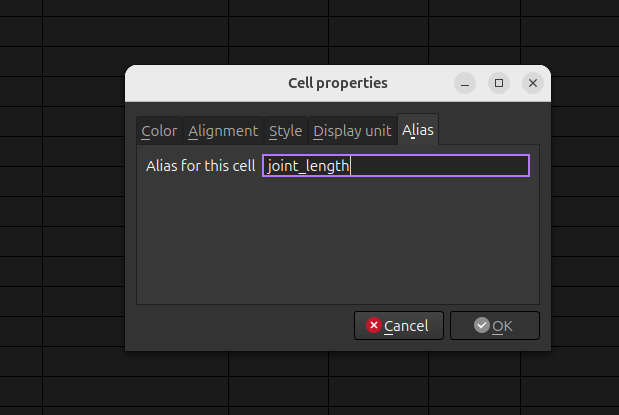Switch to the Color tab
The image size is (619, 415).
[x=159, y=131]
